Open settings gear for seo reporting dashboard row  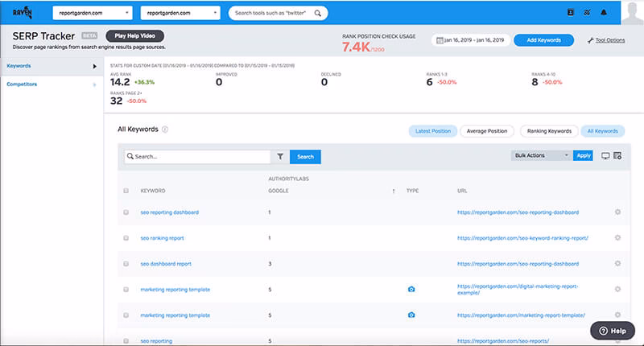[617, 212]
